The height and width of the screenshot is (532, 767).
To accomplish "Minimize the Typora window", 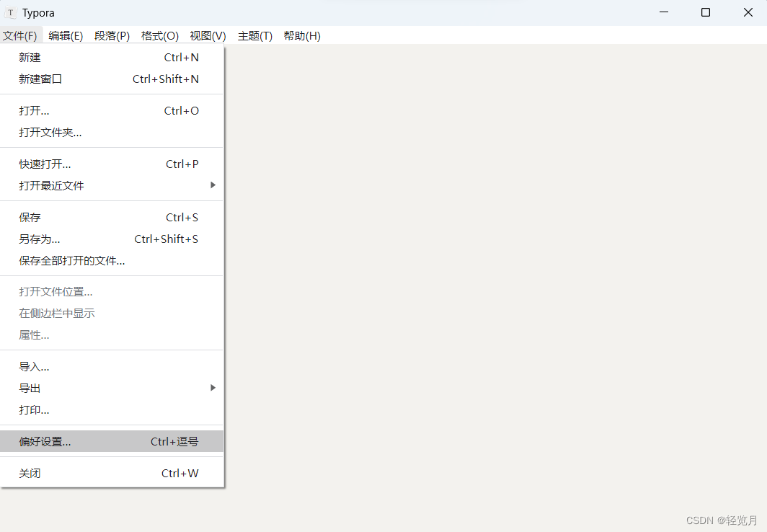I will click(664, 12).
